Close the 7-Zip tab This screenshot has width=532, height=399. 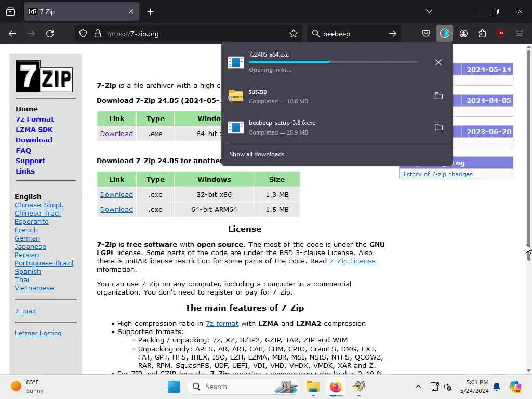[x=131, y=12]
